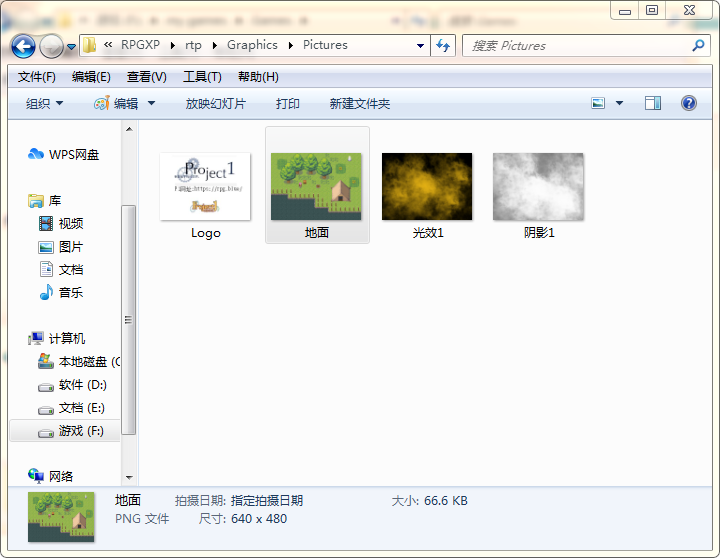Open the recent pages dropdown arrow

[x=71, y=47]
